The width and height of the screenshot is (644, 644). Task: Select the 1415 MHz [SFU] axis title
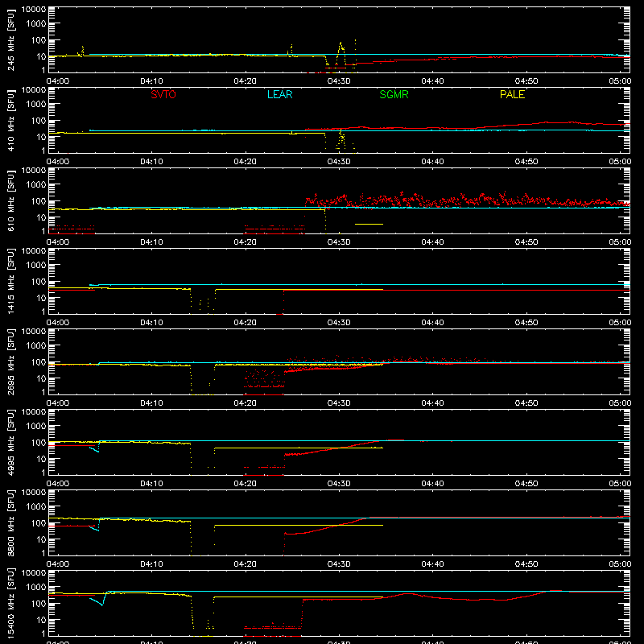10,281
